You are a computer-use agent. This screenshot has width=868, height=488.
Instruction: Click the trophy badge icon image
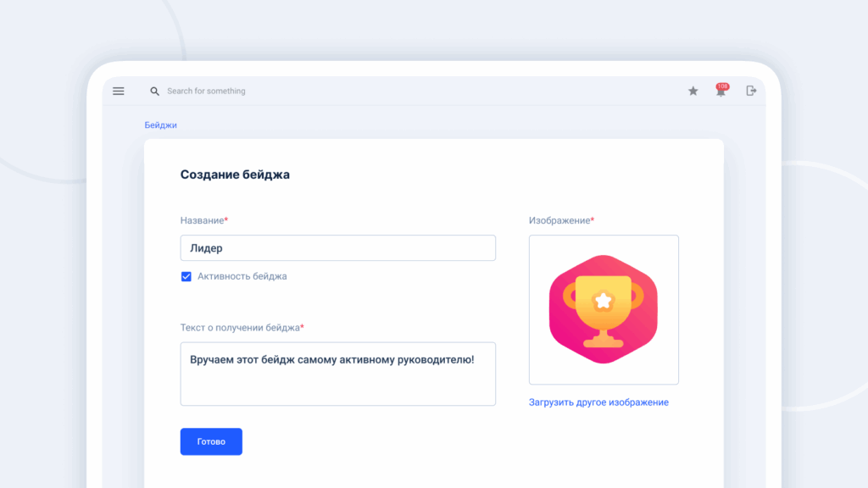(x=604, y=310)
